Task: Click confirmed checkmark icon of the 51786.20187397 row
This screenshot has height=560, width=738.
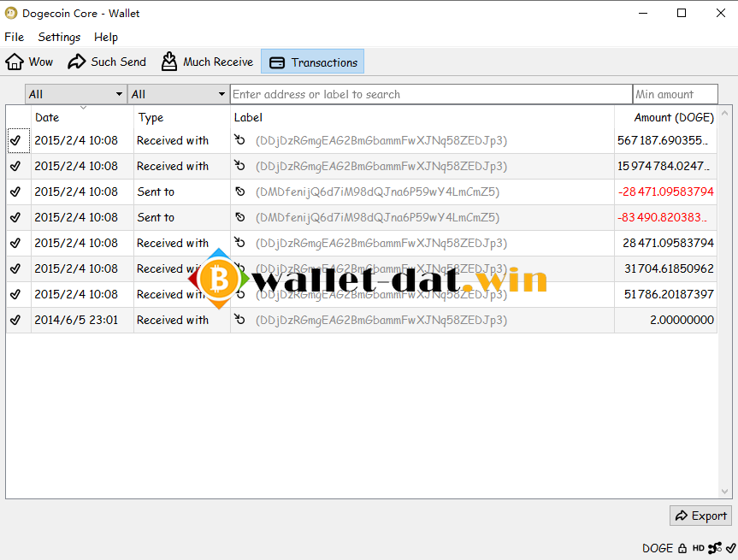Action: 15,294
